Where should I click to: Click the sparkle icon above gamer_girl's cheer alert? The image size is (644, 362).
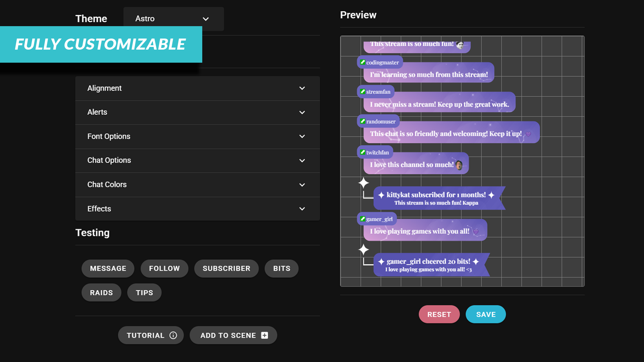[363, 250]
